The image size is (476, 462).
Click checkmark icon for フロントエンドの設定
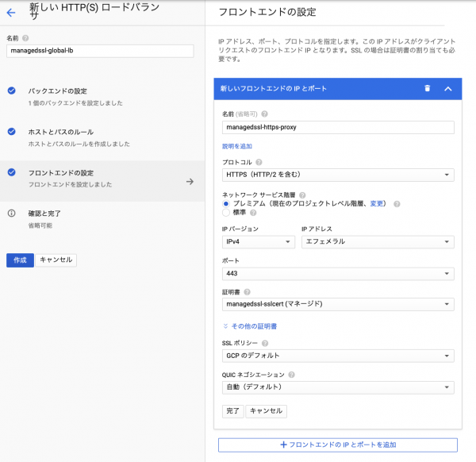(12, 172)
